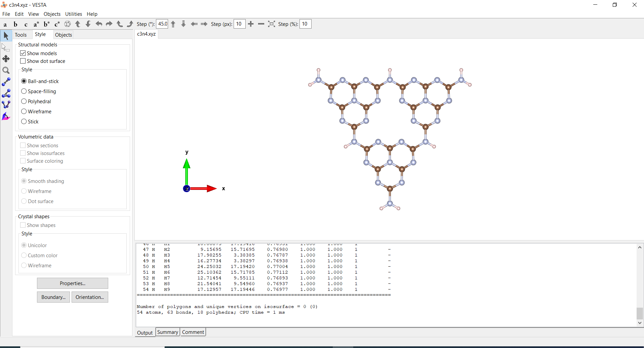Image resolution: width=644 pixels, height=348 pixels.
Task: Click the polyhedron orientation icon in toolbar
Action: [x=68, y=24]
